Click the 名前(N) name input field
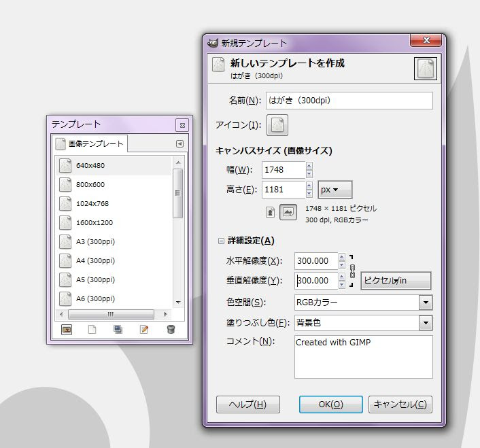480x448 pixels. click(x=349, y=101)
